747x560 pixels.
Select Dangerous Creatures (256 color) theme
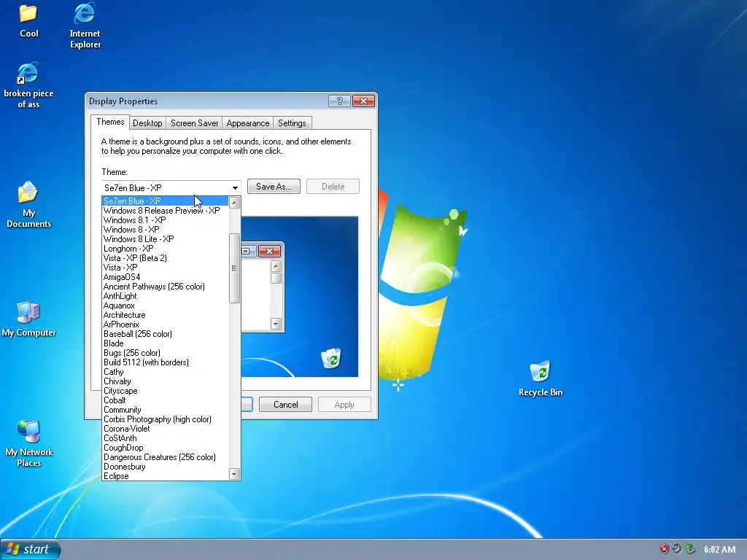(166, 457)
